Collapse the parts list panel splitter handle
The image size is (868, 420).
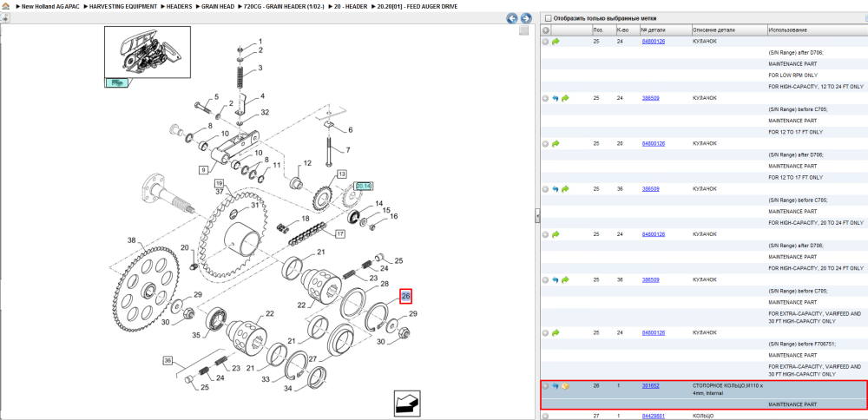pyautogui.click(x=537, y=216)
